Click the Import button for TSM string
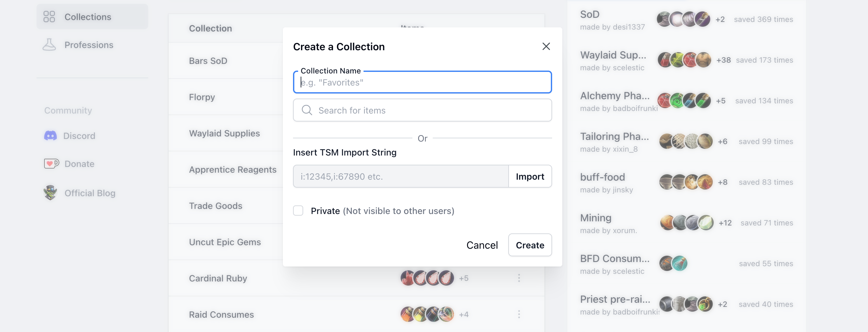Image resolution: width=868 pixels, height=332 pixels. click(x=530, y=176)
